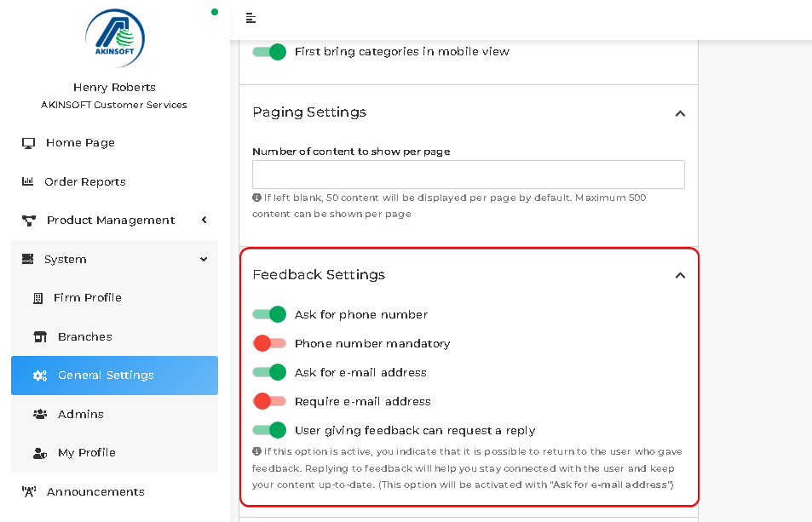Click the Firm Profile building icon
812x522 pixels.
tap(37, 298)
